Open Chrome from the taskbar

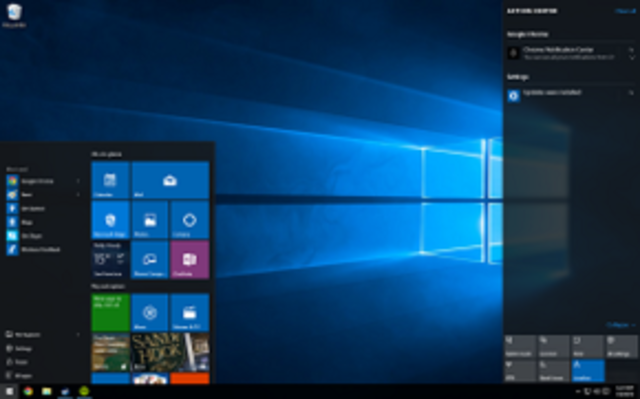28,392
